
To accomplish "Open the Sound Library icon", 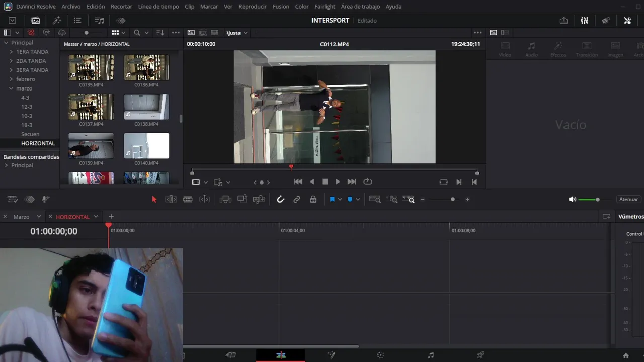I will click(x=99, y=20).
